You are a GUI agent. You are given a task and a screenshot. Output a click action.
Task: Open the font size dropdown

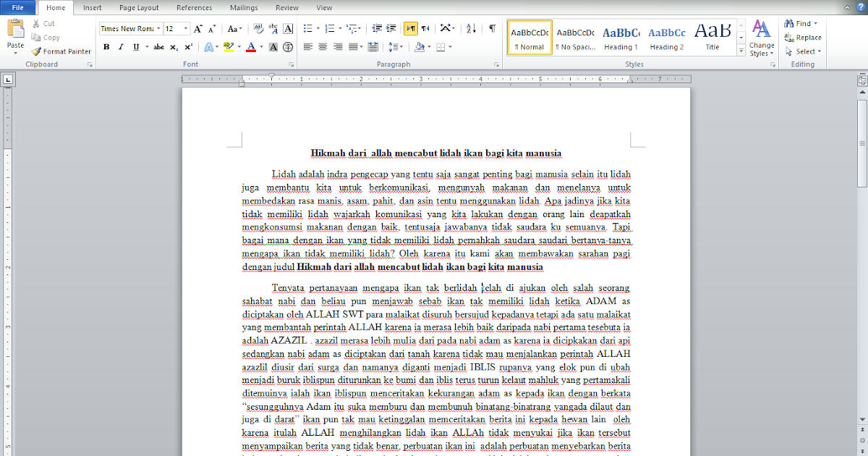click(x=186, y=29)
